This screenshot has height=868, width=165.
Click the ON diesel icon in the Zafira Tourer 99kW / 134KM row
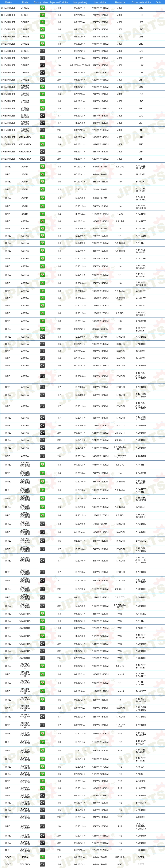[x=42, y=810]
